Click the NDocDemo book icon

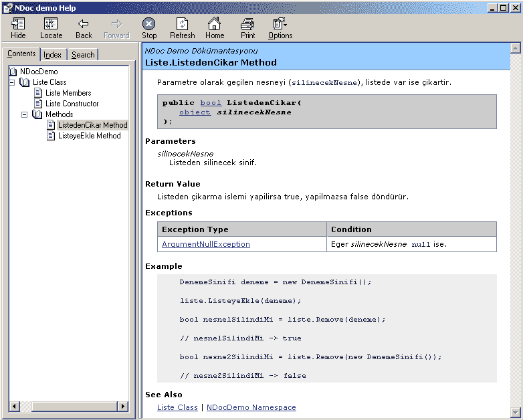(13, 72)
